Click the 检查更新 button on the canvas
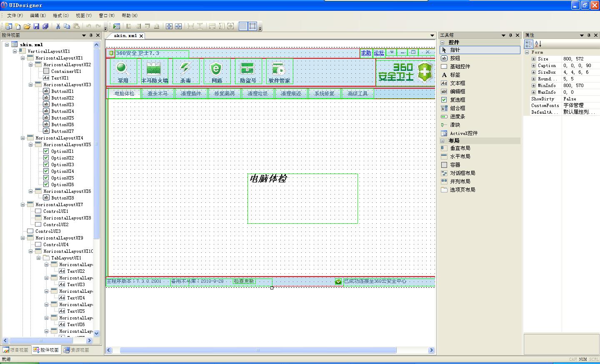This screenshot has height=364, width=600. 244,281
